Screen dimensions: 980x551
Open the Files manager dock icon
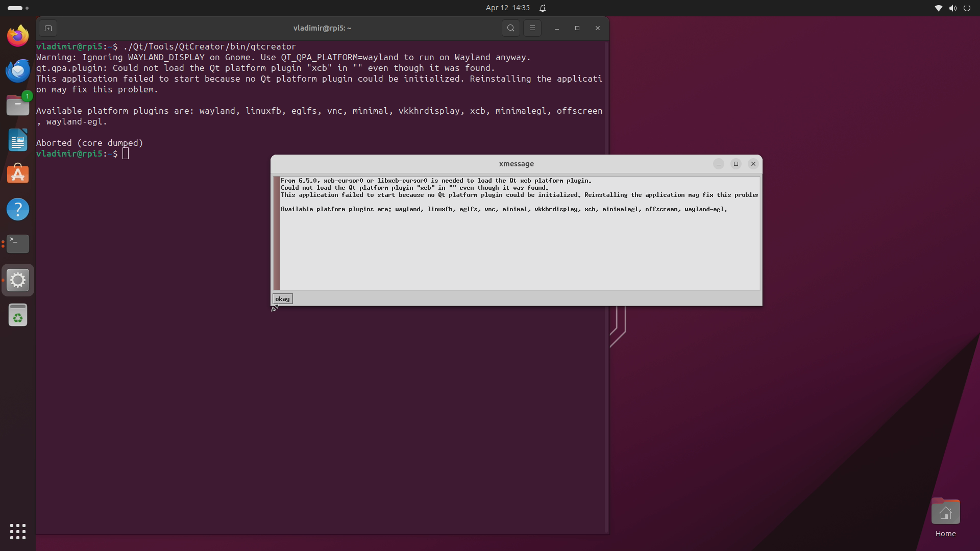(x=18, y=105)
